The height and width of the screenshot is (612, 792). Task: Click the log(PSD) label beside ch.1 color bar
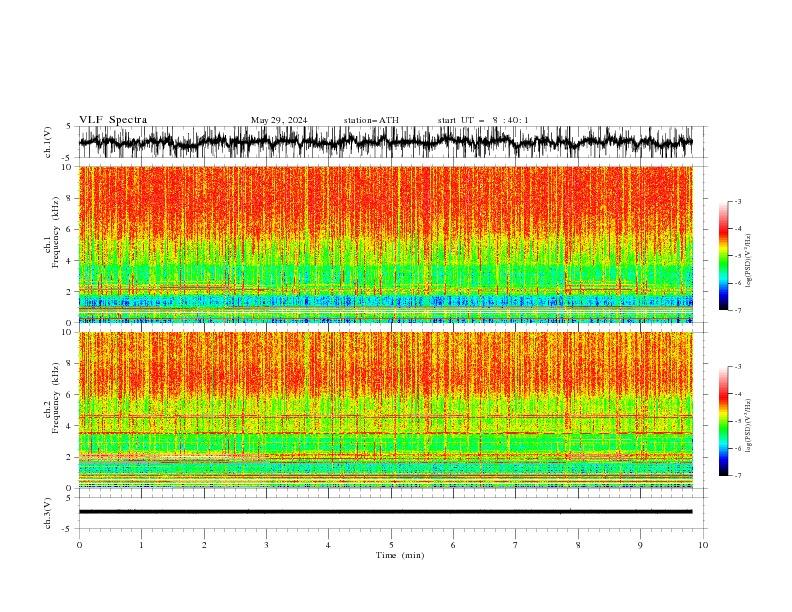(x=748, y=261)
